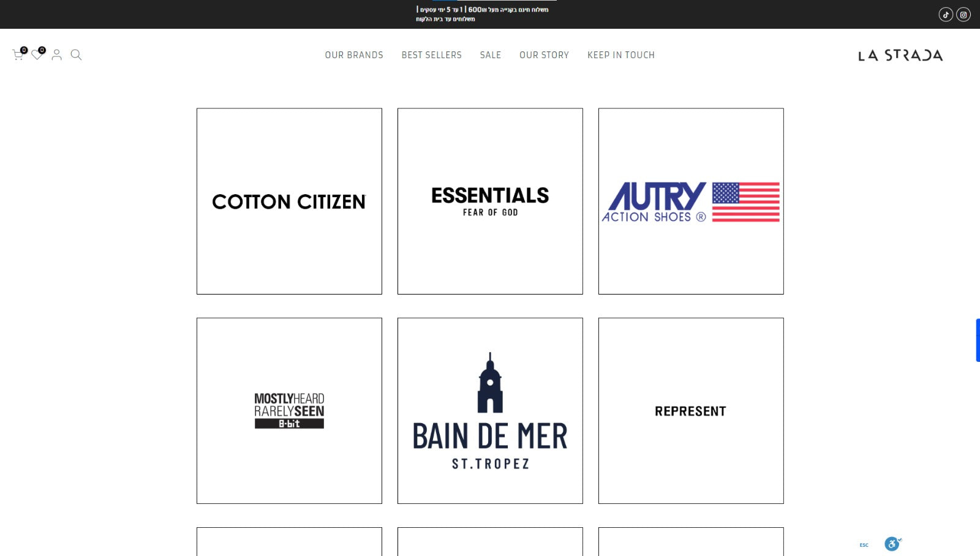
Task: Select the Autry Action Shoes tile
Action: point(691,201)
